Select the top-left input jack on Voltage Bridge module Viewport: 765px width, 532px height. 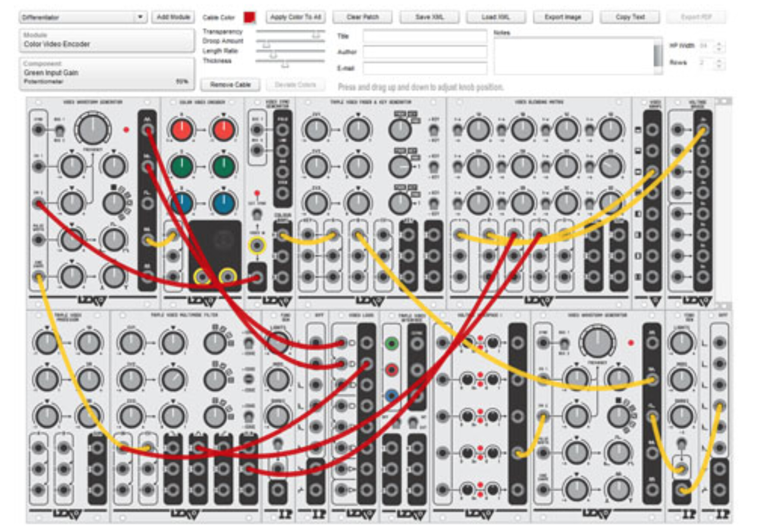click(x=677, y=129)
